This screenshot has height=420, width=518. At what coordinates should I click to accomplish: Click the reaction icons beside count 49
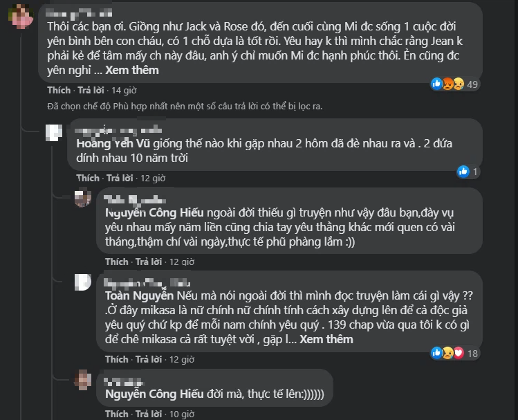click(447, 84)
